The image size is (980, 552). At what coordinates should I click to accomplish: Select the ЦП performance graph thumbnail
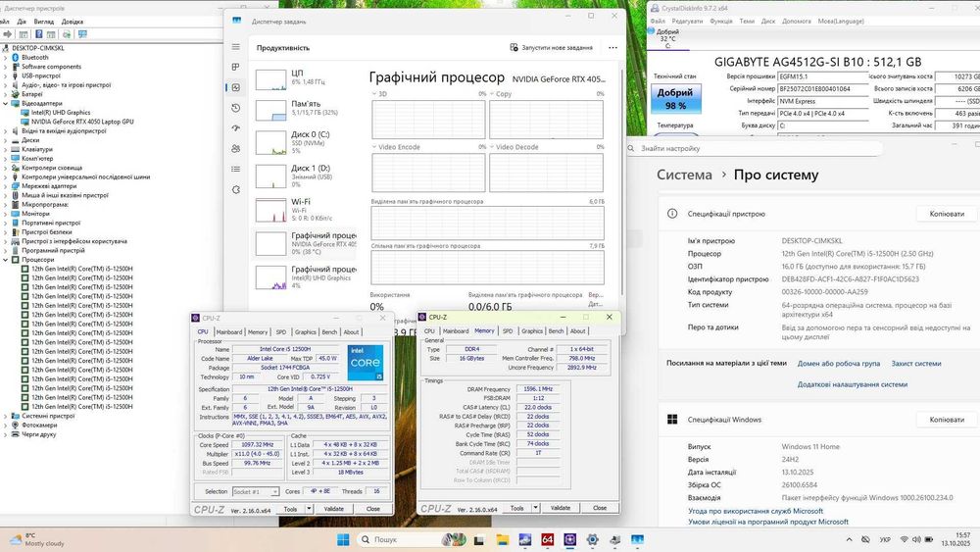click(270, 80)
